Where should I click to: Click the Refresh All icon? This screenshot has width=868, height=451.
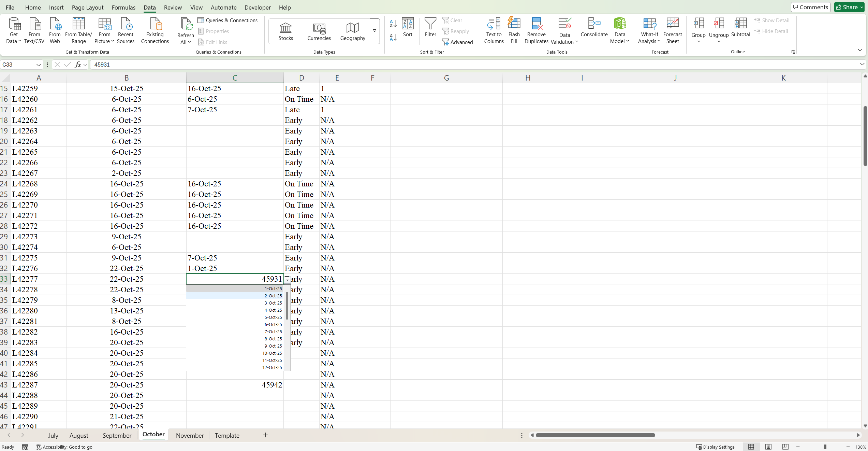(x=186, y=25)
